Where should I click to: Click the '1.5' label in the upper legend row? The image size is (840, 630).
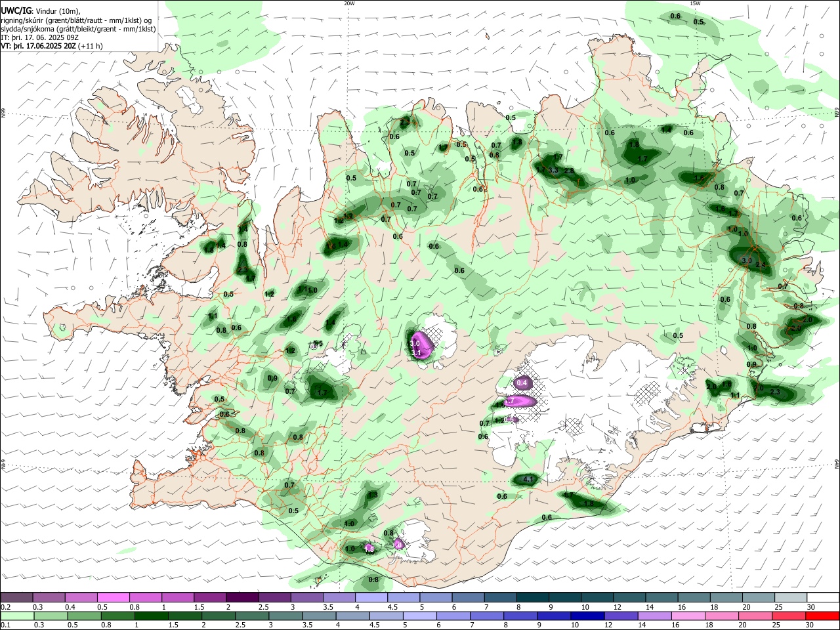199,607
